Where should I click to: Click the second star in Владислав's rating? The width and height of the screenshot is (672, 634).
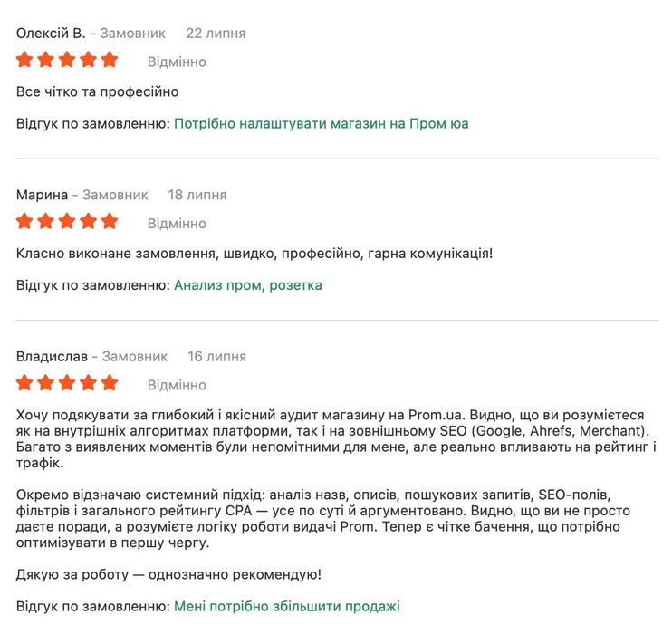pyautogui.click(x=46, y=382)
